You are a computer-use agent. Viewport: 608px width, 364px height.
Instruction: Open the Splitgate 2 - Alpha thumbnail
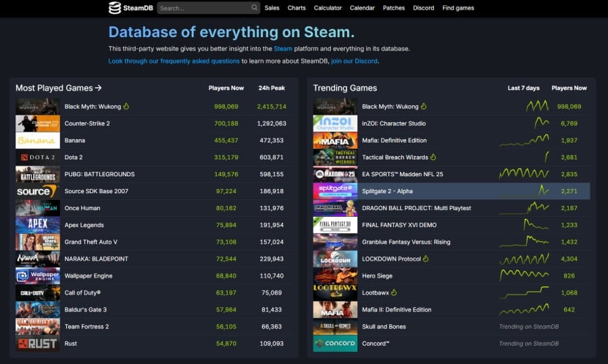[335, 191]
